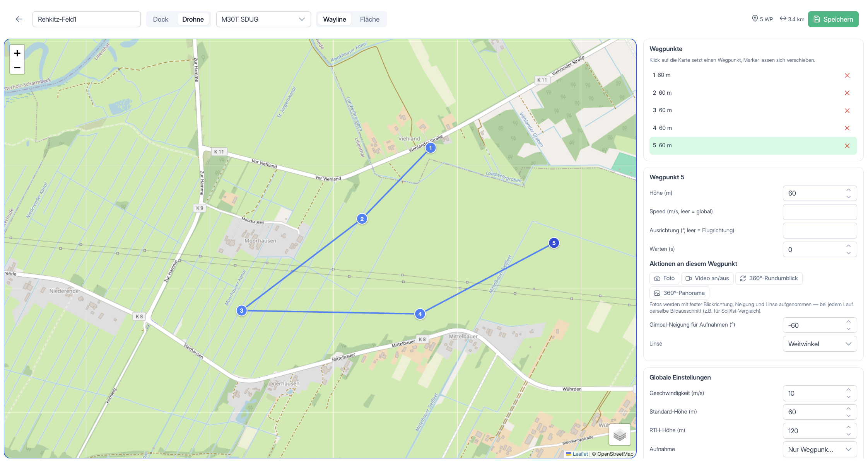Switch to Drohne mode

193,19
